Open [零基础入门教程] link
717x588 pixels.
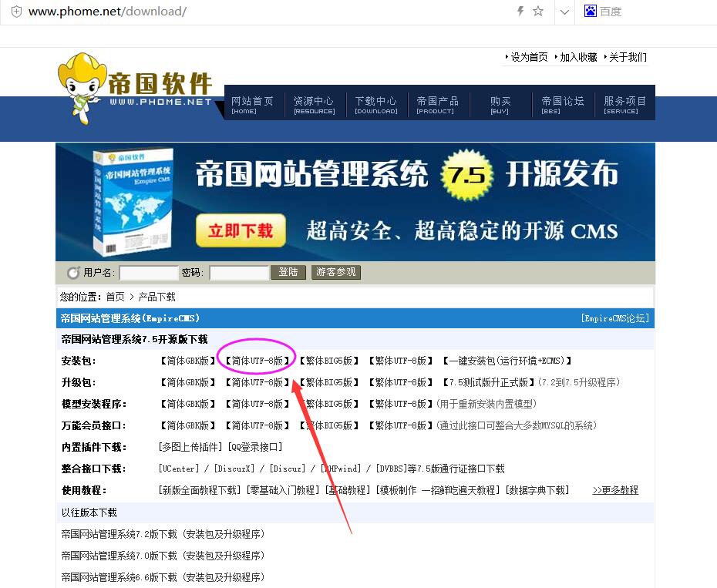click(283, 490)
